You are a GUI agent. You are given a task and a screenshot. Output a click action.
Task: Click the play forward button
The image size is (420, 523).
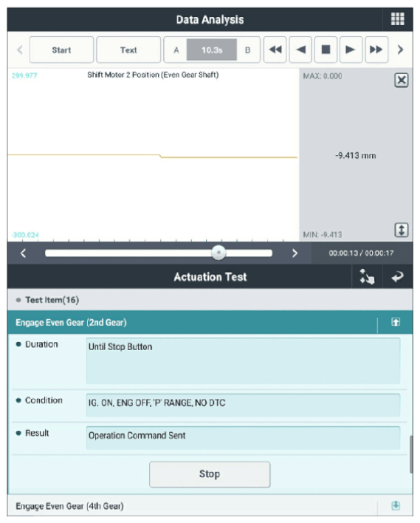click(x=351, y=49)
